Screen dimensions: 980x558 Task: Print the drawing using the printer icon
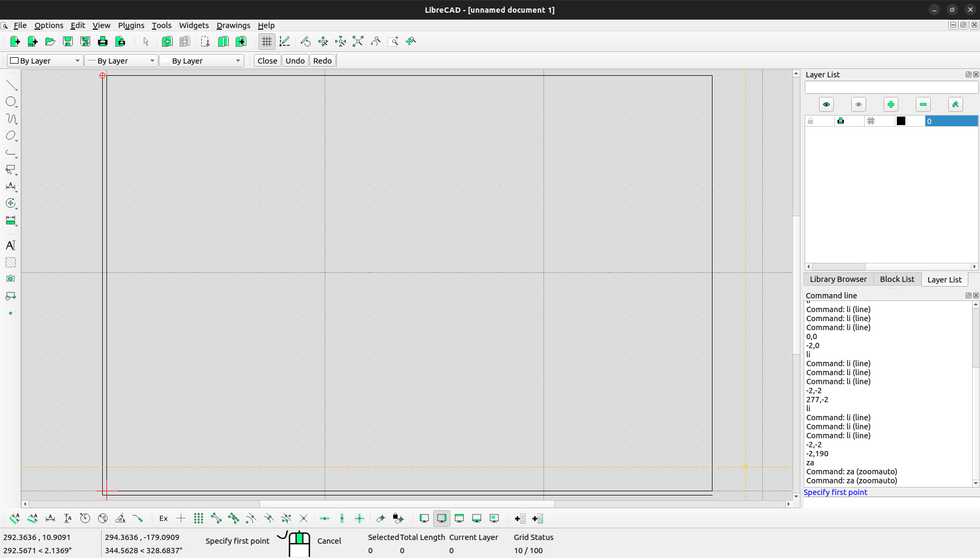(103, 41)
